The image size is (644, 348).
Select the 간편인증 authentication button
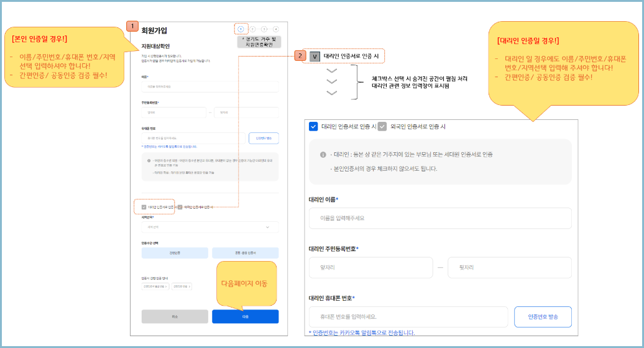coord(175,253)
